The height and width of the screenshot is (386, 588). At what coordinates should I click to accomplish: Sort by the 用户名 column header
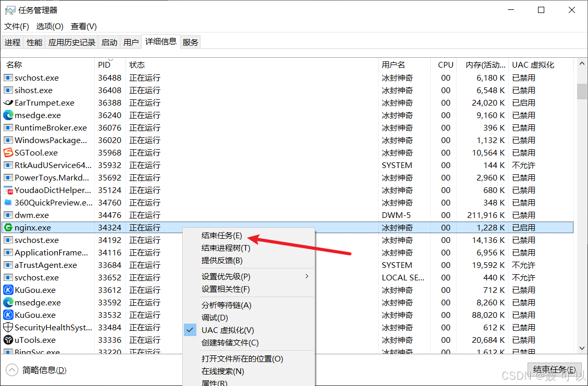(404, 65)
